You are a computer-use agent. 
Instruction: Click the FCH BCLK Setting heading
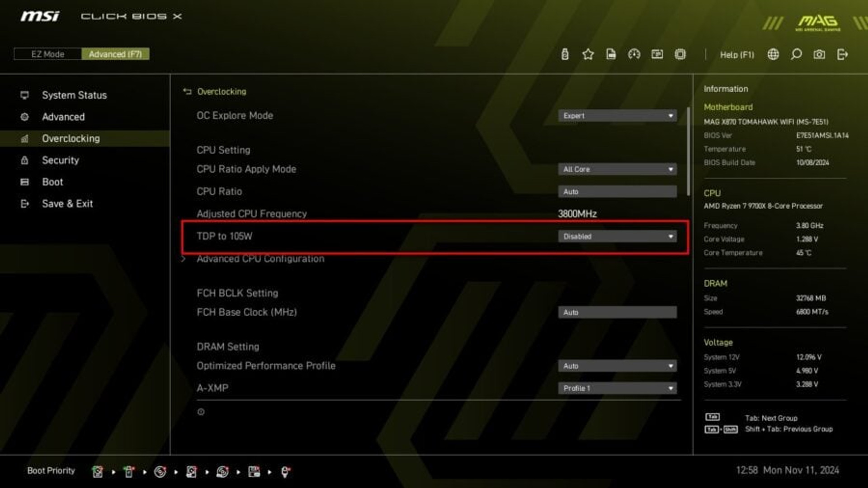tap(237, 293)
